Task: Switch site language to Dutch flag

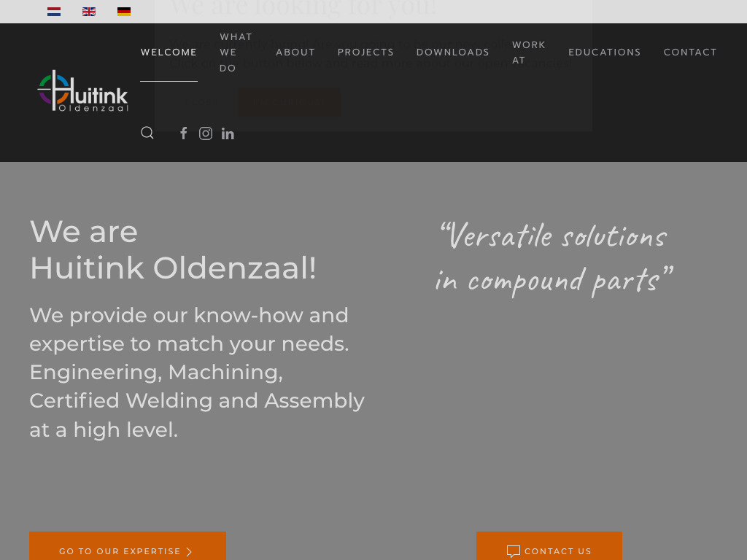Action: pos(54,12)
